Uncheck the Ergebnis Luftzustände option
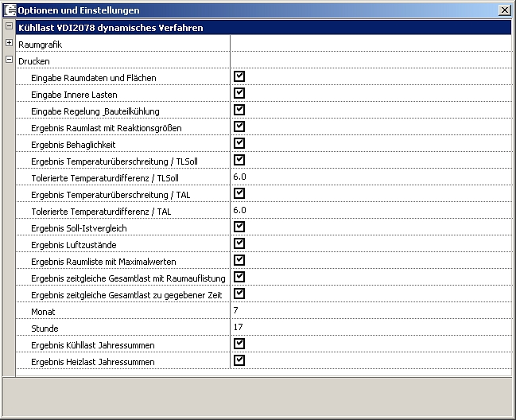 pyautogui.click(x=239, y=243)
